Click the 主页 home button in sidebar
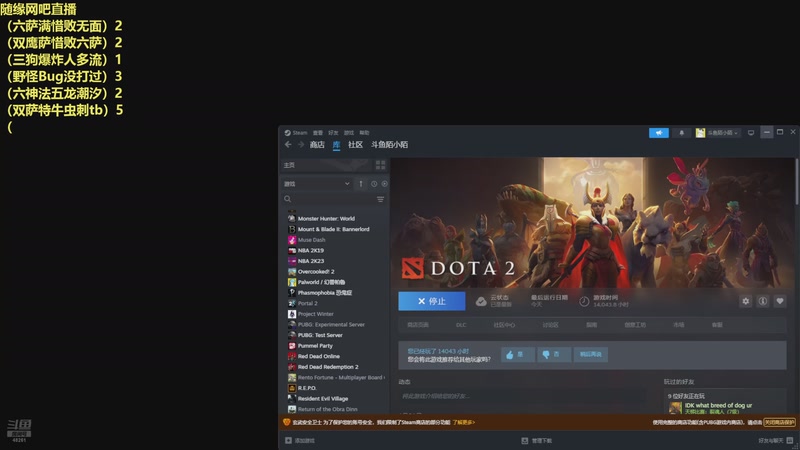Viewport: 800px width, 450px height. 327,165
